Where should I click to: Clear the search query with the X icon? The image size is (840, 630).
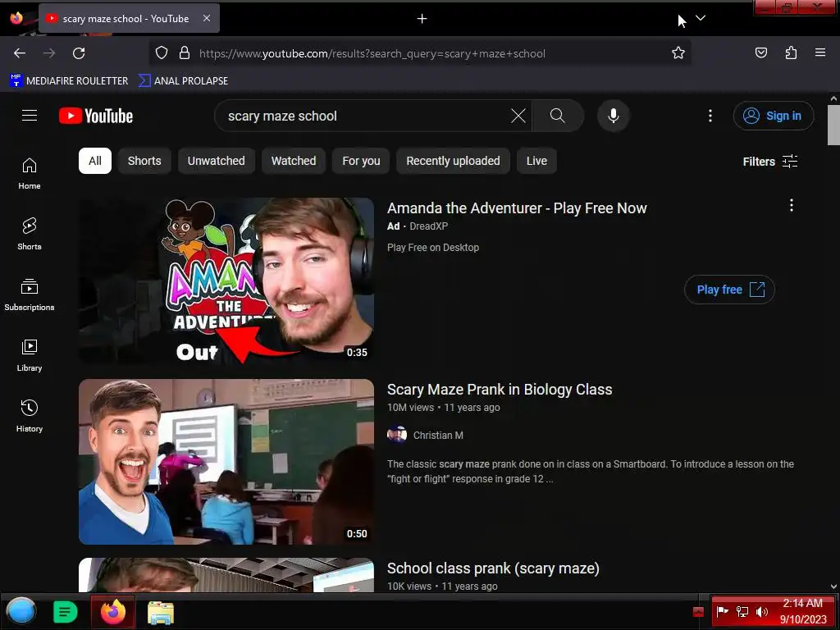coord(518,116)
